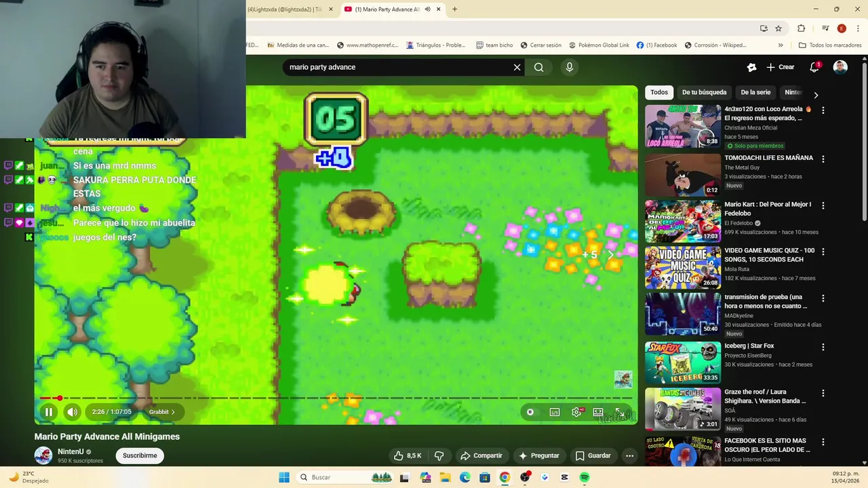Seek on the video progress bar
This screenshot has width=868, height=488.
click(336, 398)
